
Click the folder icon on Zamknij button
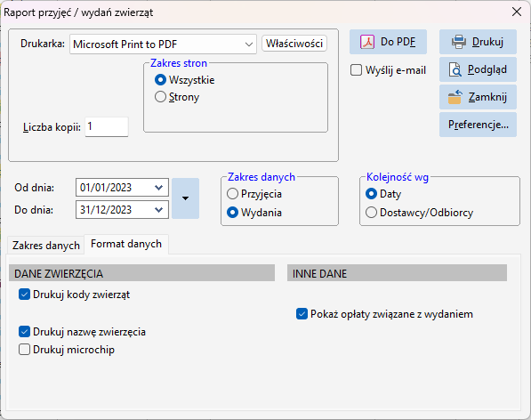(x=455, y=97)
